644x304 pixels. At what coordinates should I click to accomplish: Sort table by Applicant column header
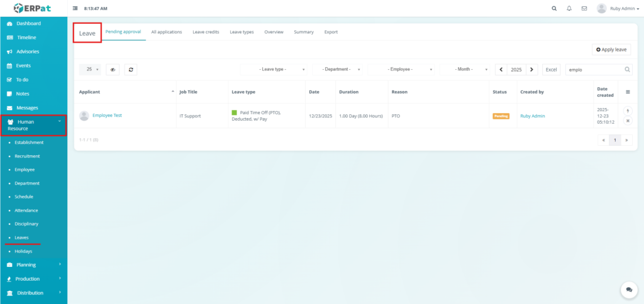click(x=126, y=92)
